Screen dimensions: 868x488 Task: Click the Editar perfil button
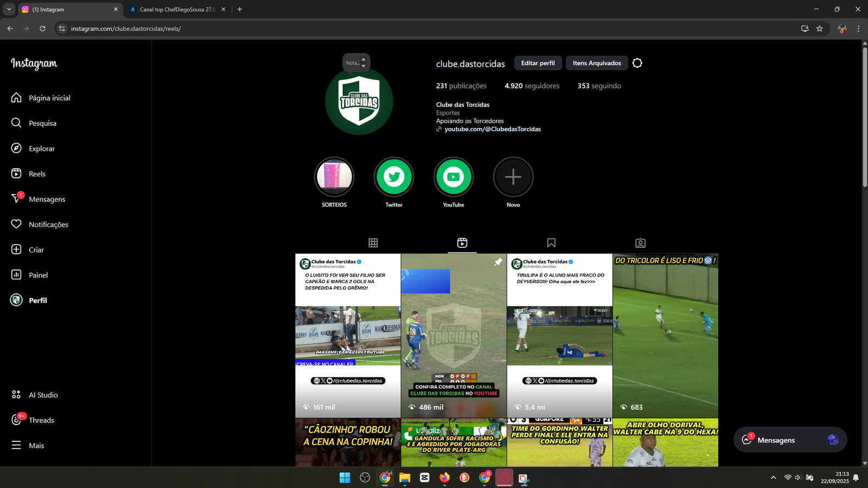click(538, 63)
